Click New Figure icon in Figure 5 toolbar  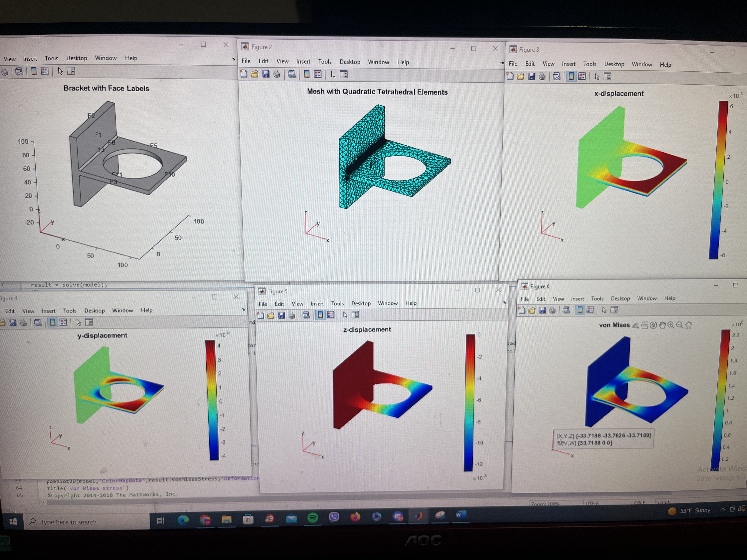click(x=260, y=315)
